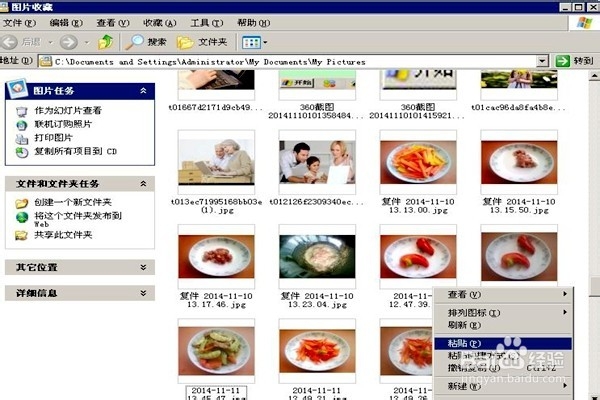Viewport: 600px width, 400px height.
Task: Select 360截图 20141110101415921 thumbnail
Action: 418,85
